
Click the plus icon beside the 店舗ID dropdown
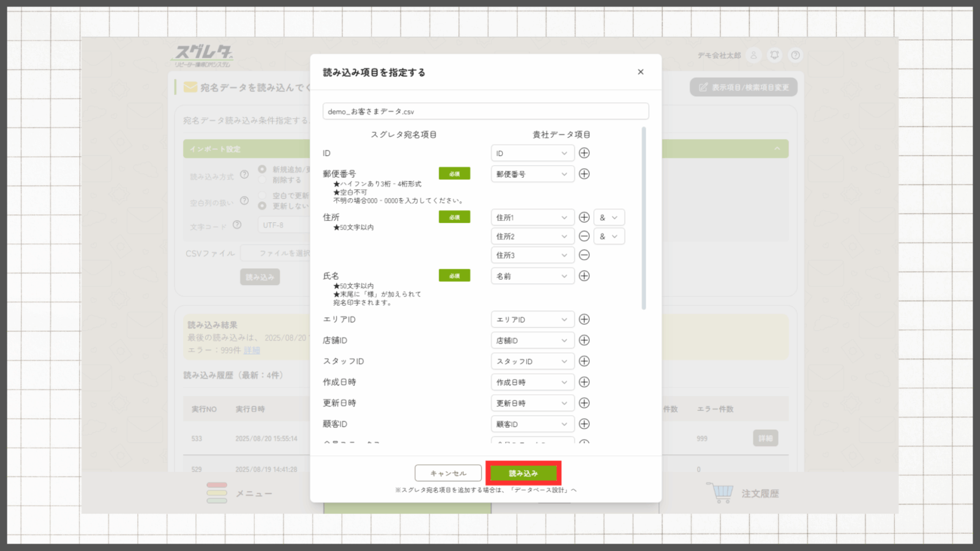pos(584,340)
